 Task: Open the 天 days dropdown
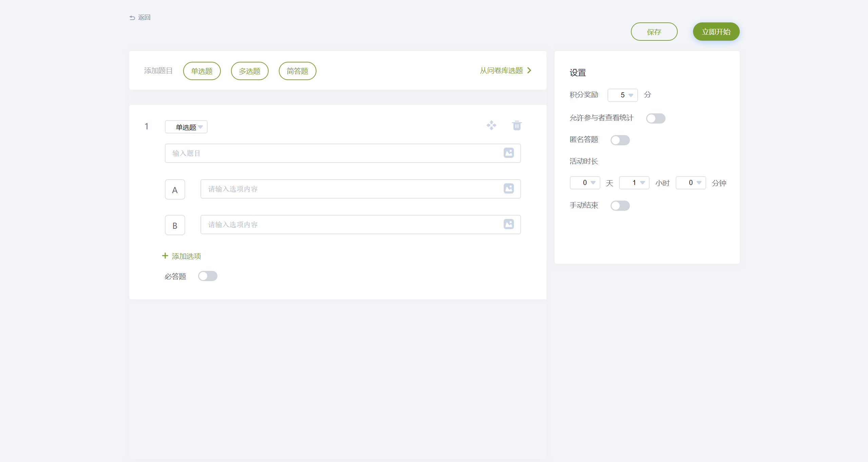point(585,183)
